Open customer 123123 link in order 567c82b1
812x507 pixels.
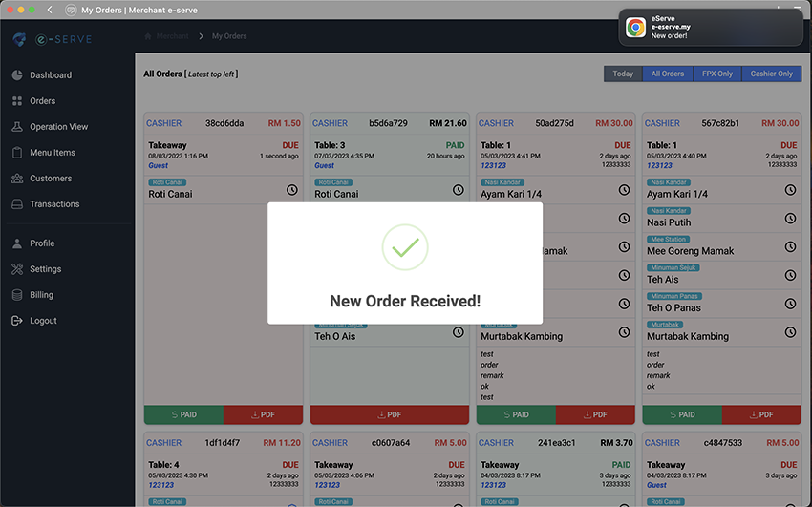(x=659, y=165)
